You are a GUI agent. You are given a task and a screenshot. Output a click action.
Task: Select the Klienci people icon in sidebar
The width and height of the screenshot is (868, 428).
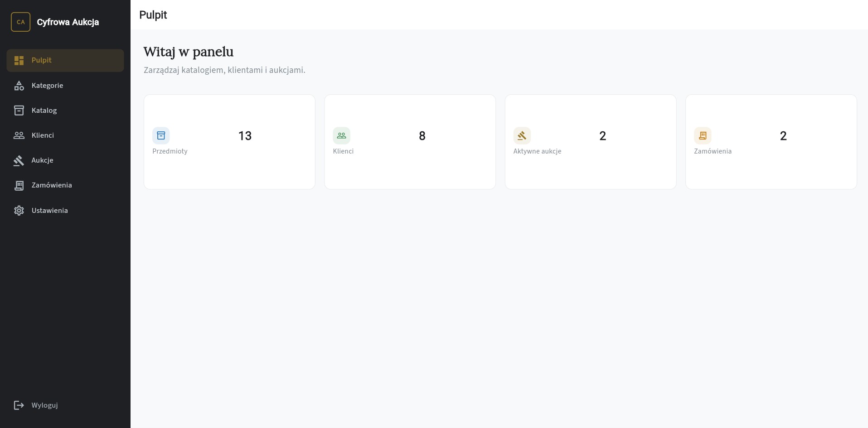tap(19, 135)
